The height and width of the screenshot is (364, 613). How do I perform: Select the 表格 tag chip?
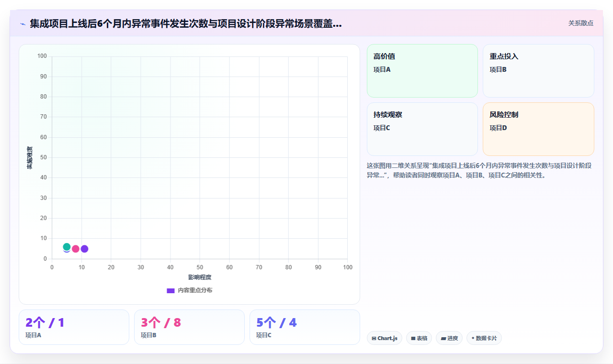click(419, 338)
